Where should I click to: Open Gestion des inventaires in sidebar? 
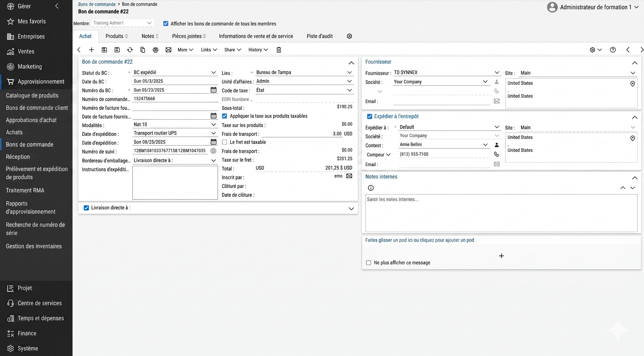(x=34, y=246)
